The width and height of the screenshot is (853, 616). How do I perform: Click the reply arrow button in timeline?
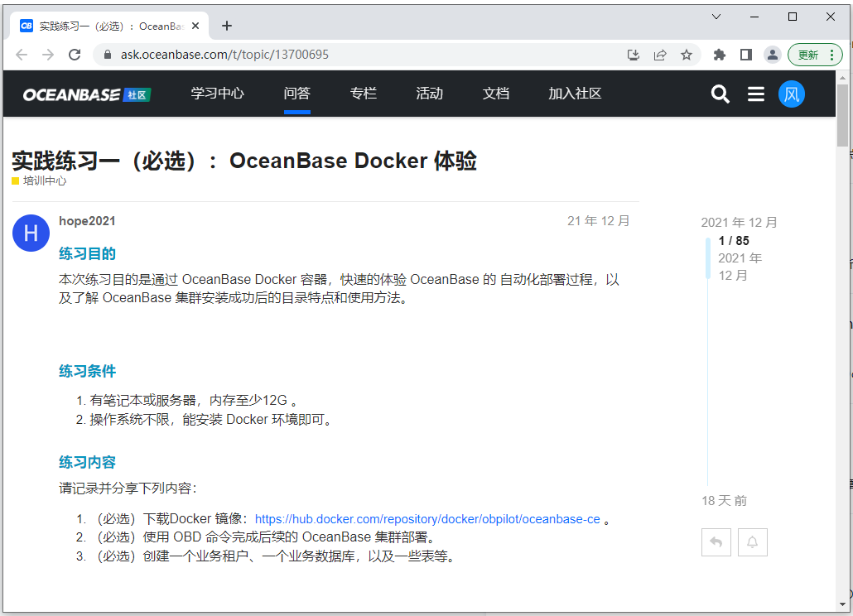click(x=716, y=542)
